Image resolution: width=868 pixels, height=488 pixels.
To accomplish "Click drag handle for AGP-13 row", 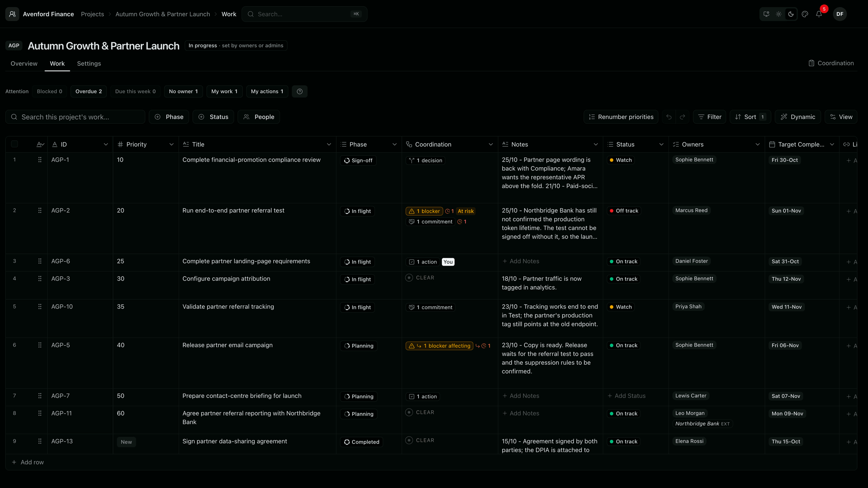I will pyautogui.click(x=40, y=441).
